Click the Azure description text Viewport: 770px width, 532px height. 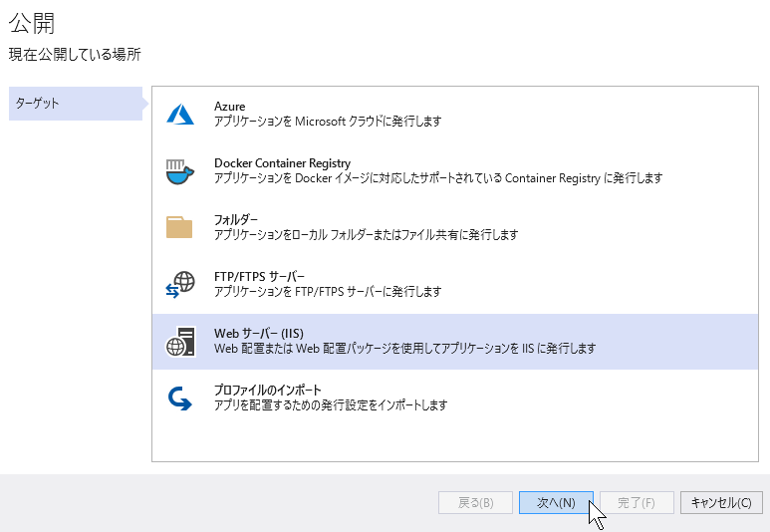click(x=328, y=122)
